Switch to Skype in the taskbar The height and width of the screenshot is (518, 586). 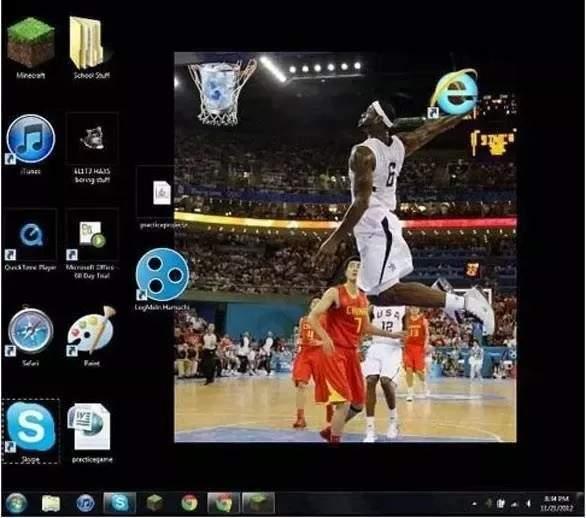click(120, 503)
